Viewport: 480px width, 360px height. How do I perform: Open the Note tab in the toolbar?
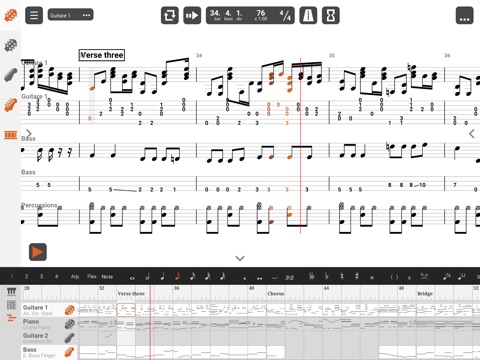click(107, 276)
